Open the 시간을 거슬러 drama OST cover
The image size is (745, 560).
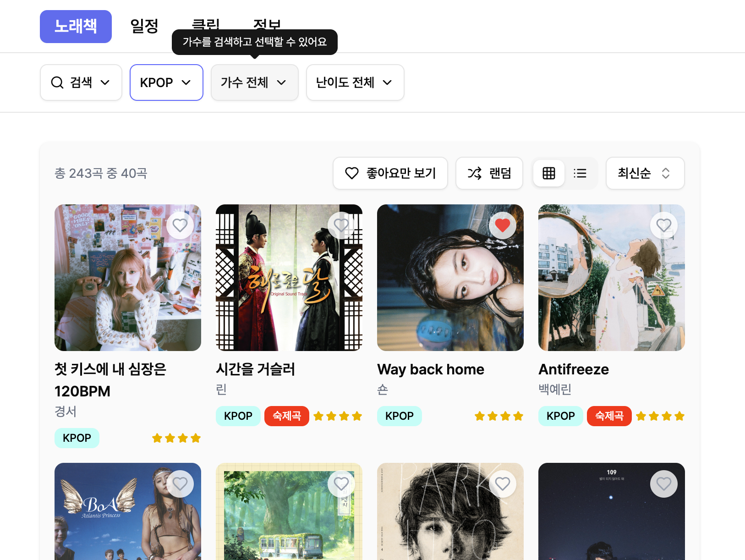tap(289, 278)
